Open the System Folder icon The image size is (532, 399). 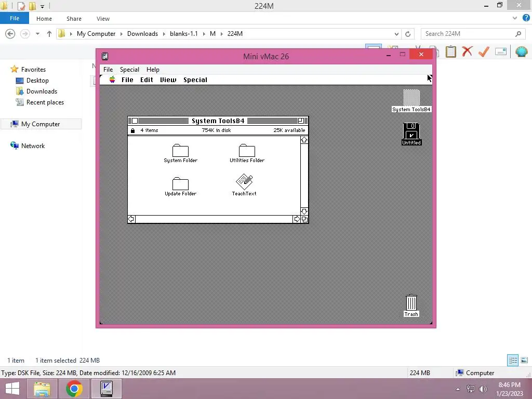180,150
